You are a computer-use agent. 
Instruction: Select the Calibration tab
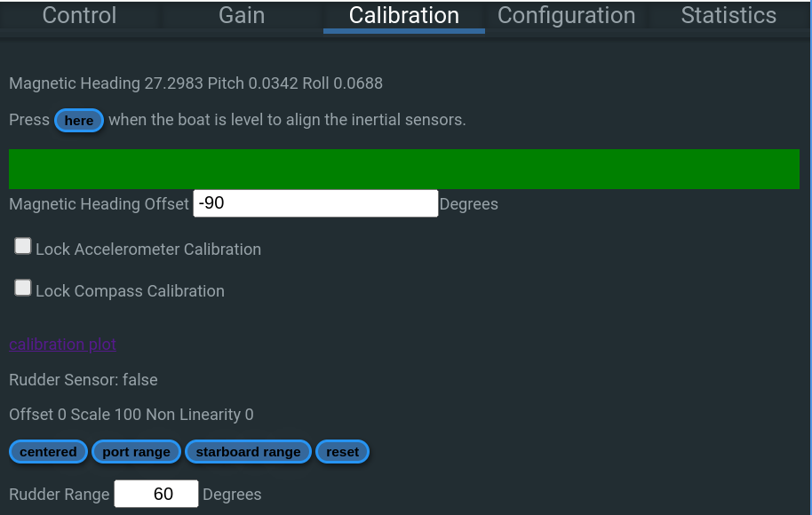point(403,15)
